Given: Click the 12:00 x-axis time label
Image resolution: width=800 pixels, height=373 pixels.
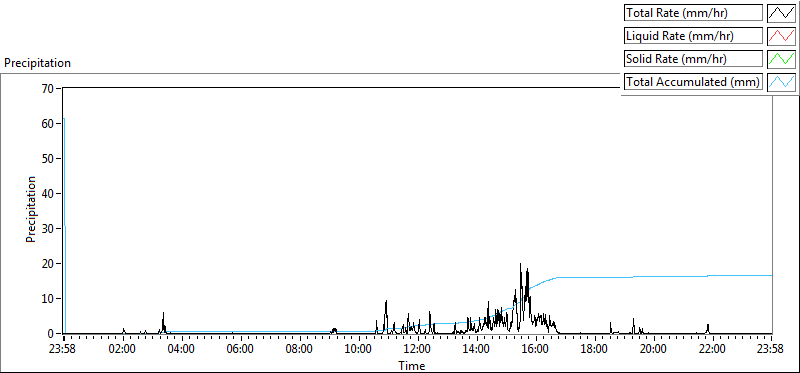Looking at the screenshot, I should [x=417, y=350].
